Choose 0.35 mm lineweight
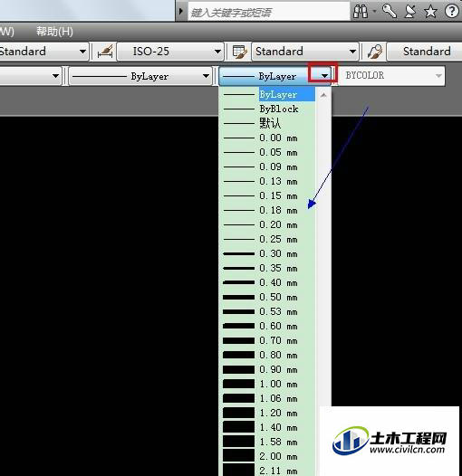Viewport: 462px width, 476px height. (x=267, y=269)
